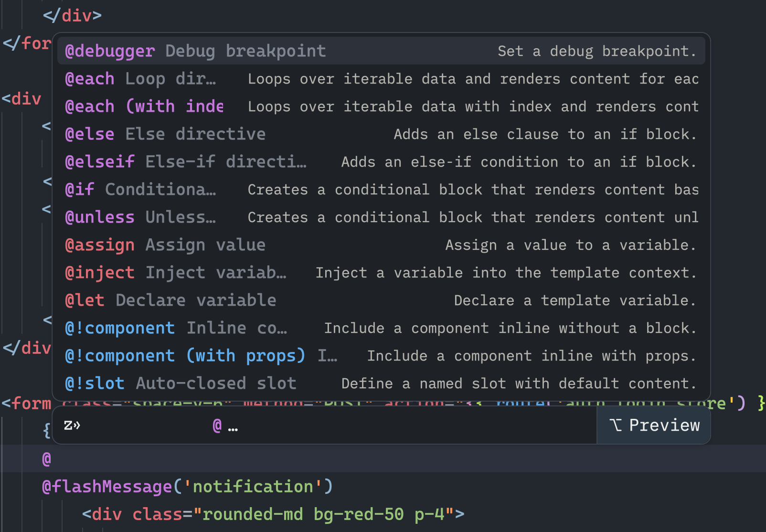Click the closing </div> tag at top

pyautogui.click(x=72, y=15)
